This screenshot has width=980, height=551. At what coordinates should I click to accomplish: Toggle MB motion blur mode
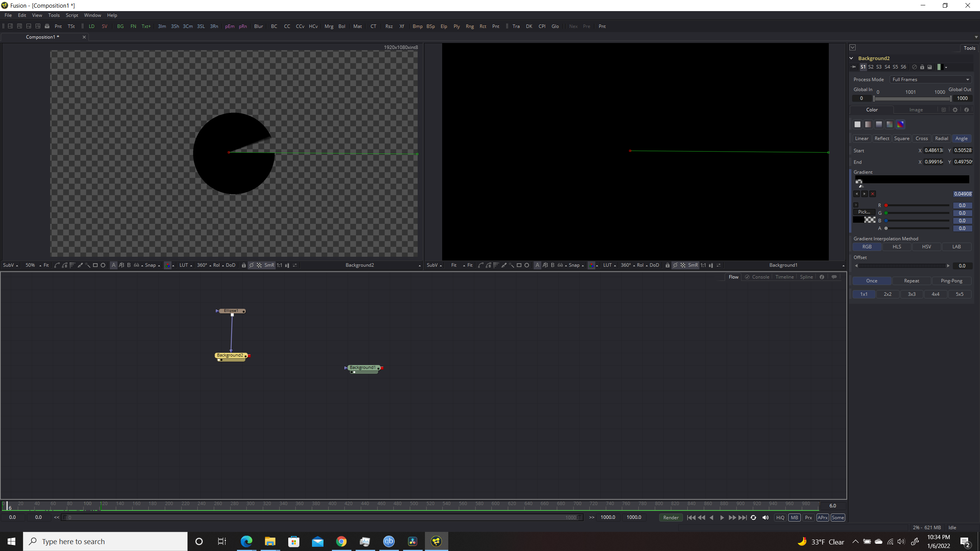(x=795, y=518)
